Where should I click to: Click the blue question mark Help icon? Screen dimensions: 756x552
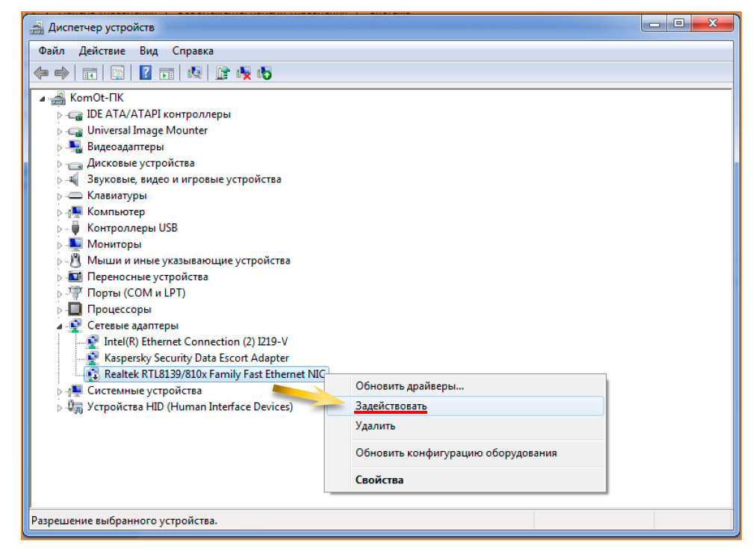[146, 73]
